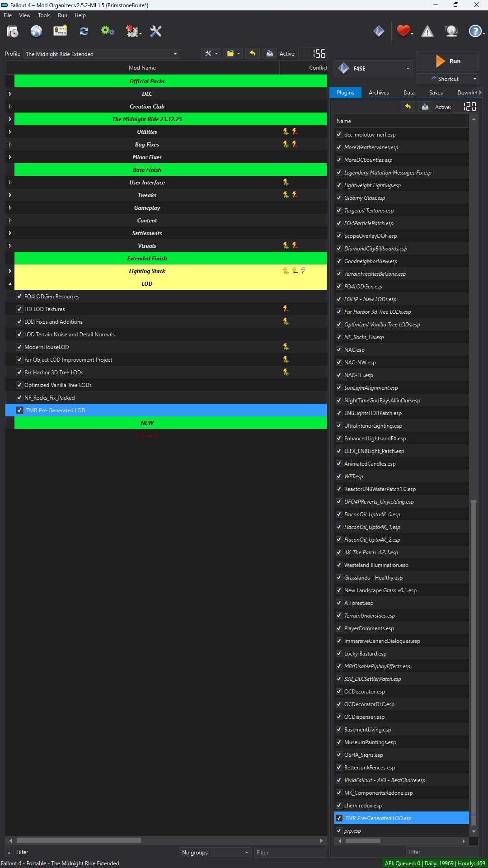This screenshot has width=488, height=868.
Task: Click the conflict flag on User Interface row
Action: [x=286, y=182]
